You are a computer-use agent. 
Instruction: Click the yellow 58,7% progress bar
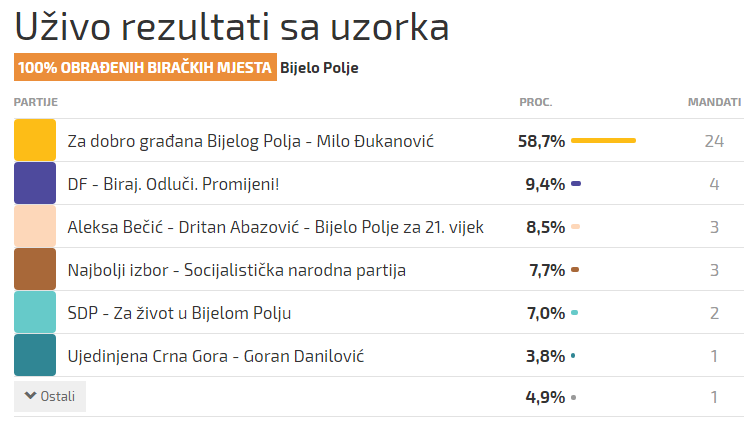point(603,141)
